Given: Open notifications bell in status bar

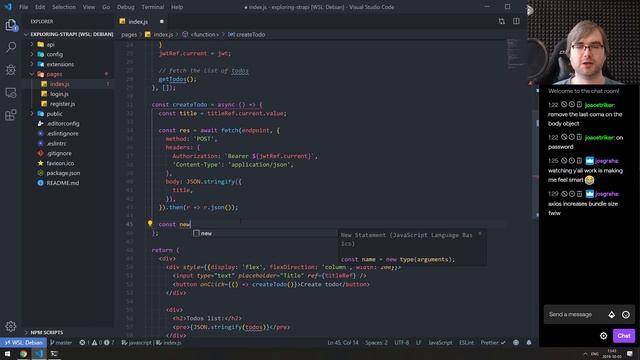Looking at the screenshot, I should (x=529, y=342).
